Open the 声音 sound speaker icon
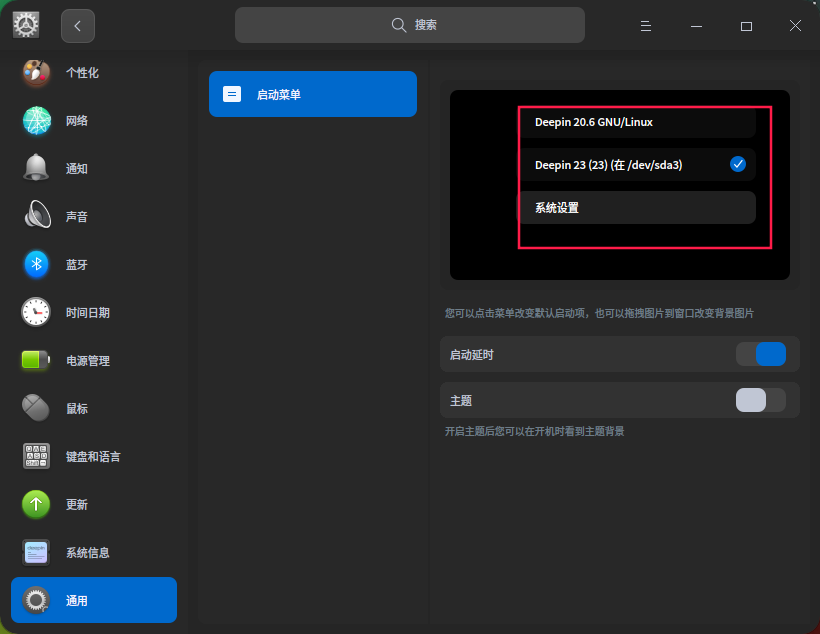This screenshot has height=634, width=820. (37, 215)
